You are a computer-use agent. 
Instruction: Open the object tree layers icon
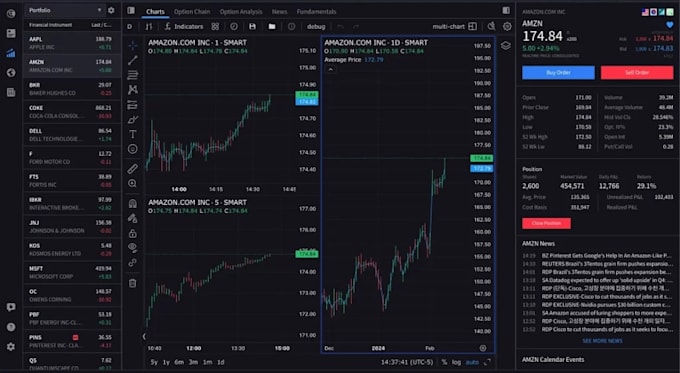[506, 46]
